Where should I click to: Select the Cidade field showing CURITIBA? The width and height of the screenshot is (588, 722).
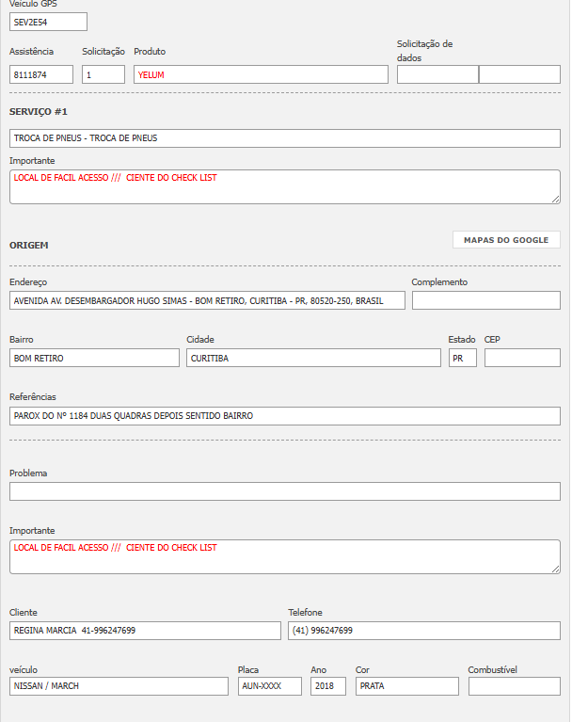pos(313,358)
